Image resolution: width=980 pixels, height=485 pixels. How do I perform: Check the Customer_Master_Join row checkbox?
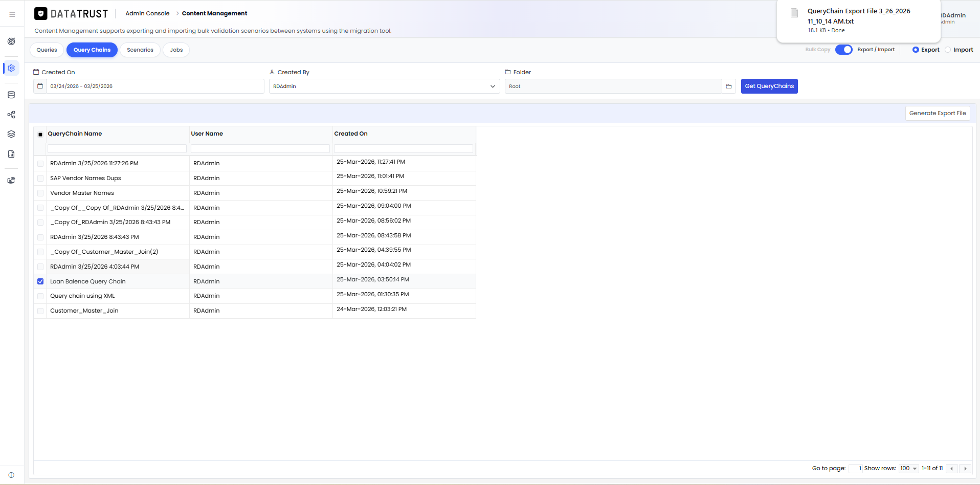tap(40, 311)
